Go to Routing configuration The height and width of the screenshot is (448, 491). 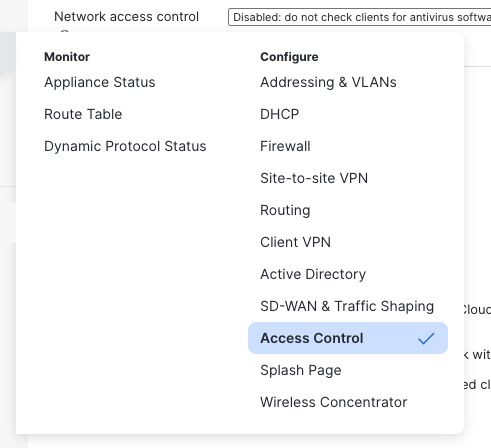click(285, 210)
